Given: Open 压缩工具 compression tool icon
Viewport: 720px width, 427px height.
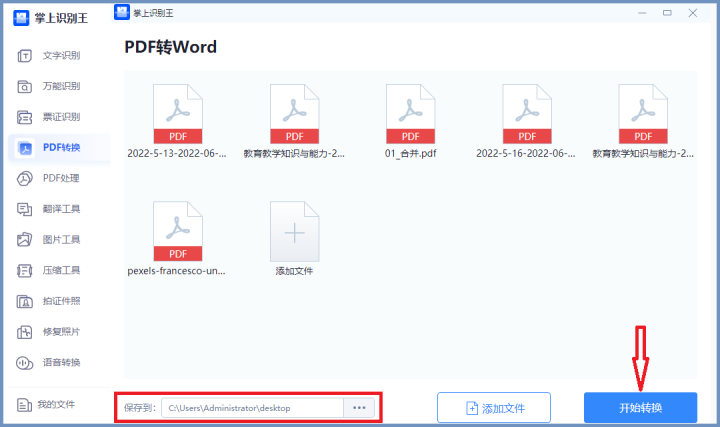Looking at the screenshot, I should tap(24, 270).
